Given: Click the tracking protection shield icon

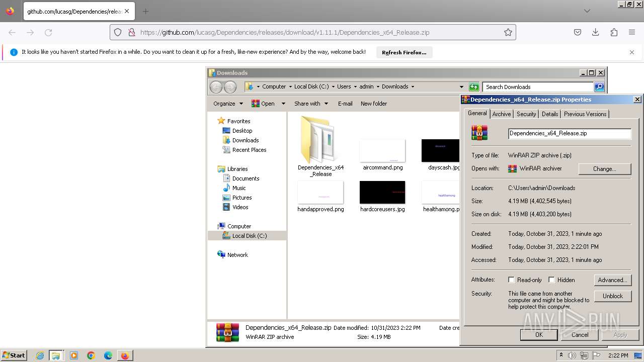Looking at the screenshot, I should pos(118,32).
